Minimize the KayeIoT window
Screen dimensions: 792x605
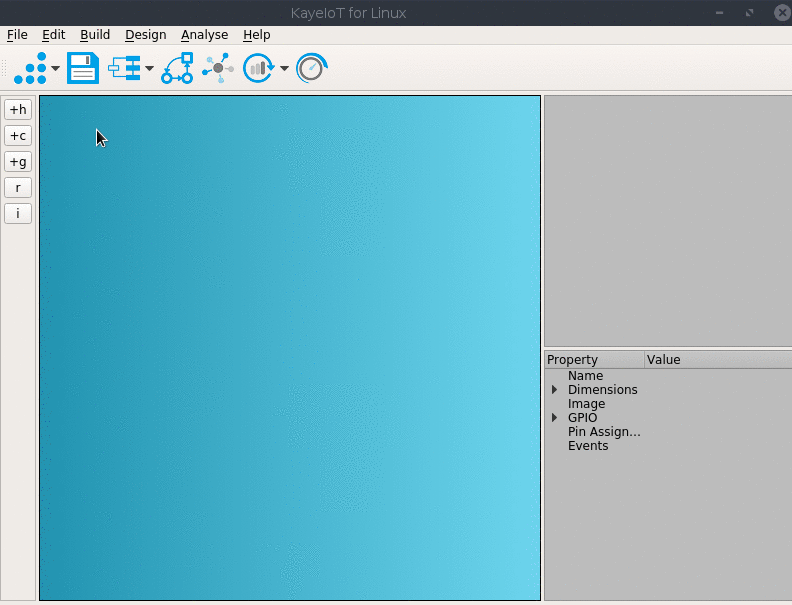click(719, 13)
